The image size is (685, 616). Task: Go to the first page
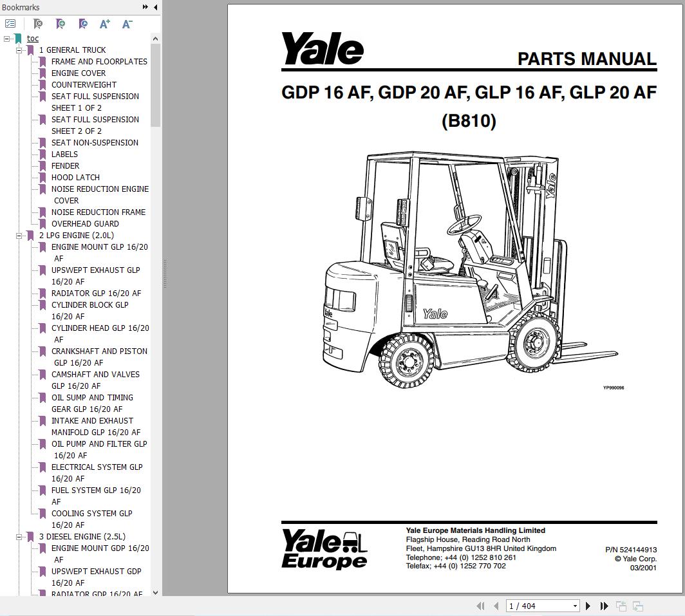pyautogui.click(x=480, y=606)
